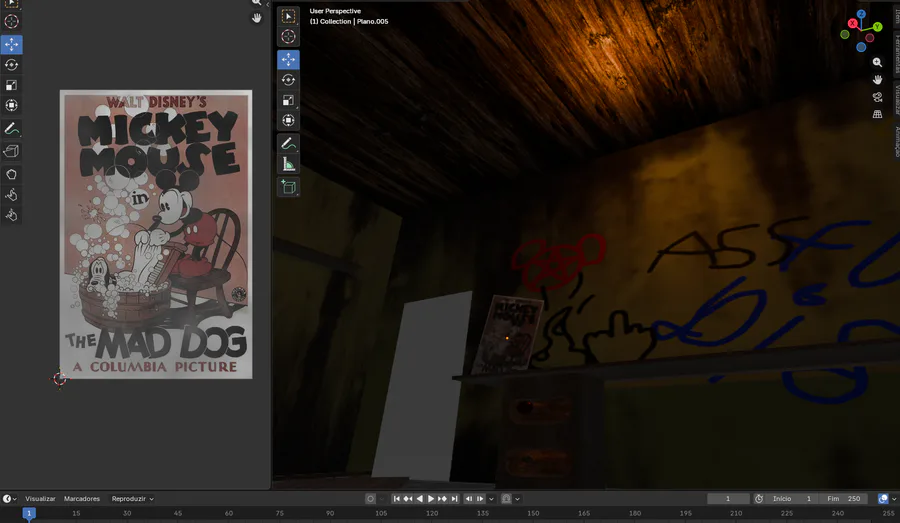Select the Grab sculpt tool in the left toolbar

[11, 175]
